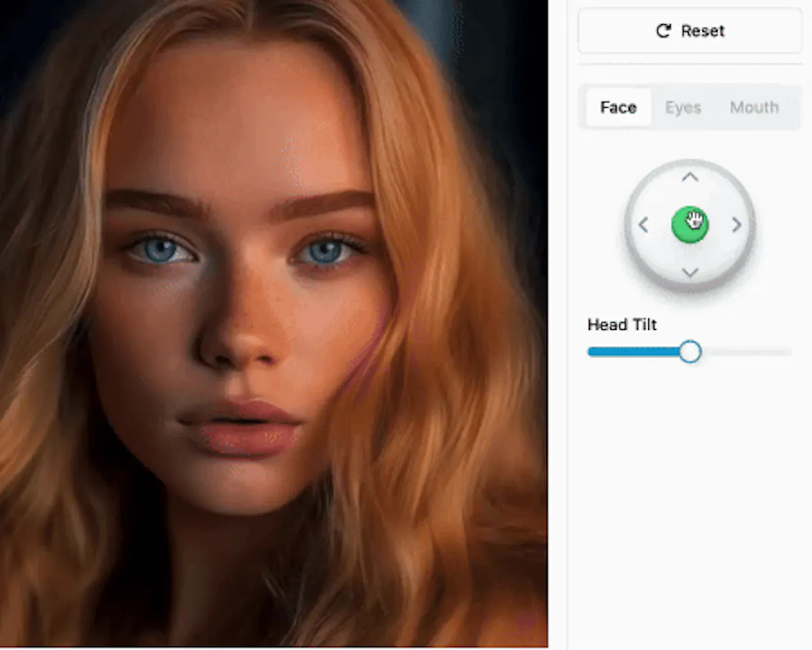Click the up arrow on the direction pad
The image size is (812, 650).
pos(690,177)
